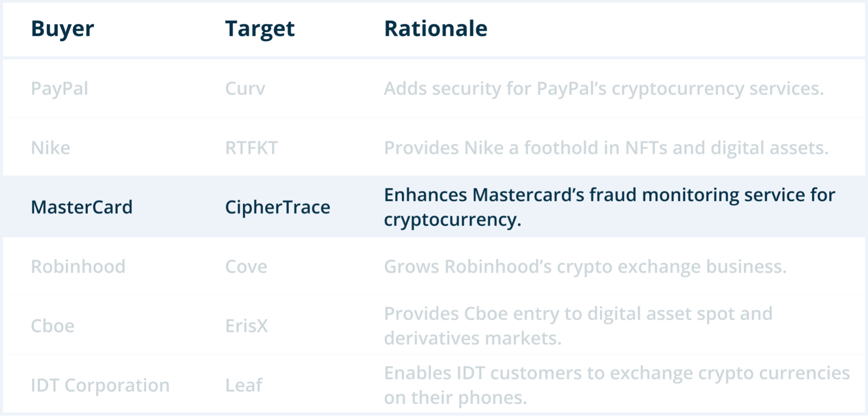Click the ErisX target cell
Viewport: 868px width, 416px height.
(x=247, y=326)
